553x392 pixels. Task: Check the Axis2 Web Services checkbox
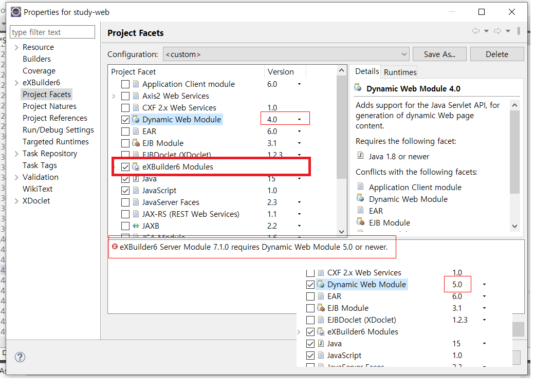pos(125,96)
